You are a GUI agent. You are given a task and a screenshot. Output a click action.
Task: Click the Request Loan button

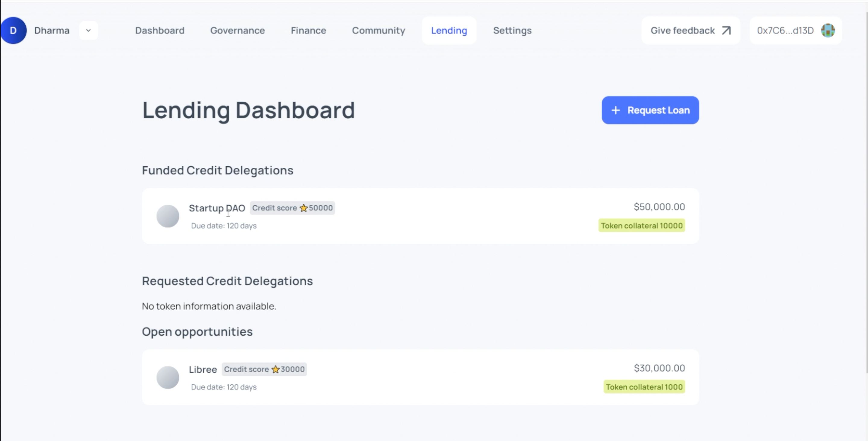[650, 110]
